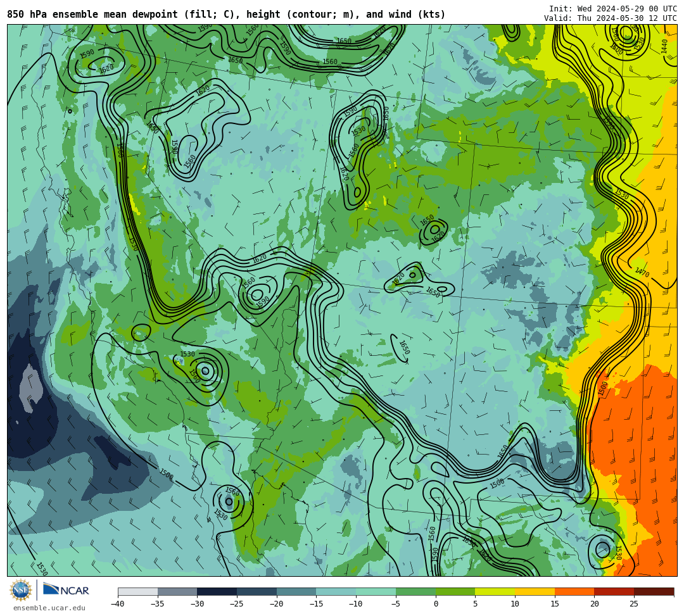This screenshot has width=684, height=616.
Task: Pick the mint green −10 to −5 colorbar swatch
Action: click(376, 591)
